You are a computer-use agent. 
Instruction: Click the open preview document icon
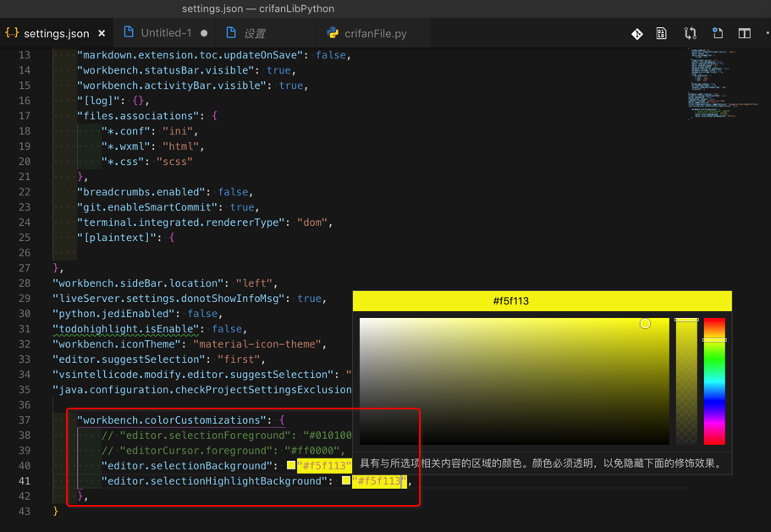661,33
